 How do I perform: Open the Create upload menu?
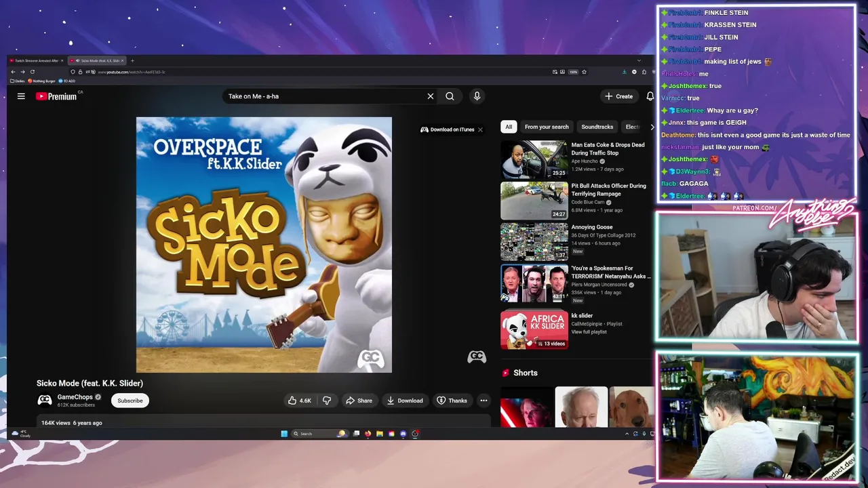click(x=619, y=96)
